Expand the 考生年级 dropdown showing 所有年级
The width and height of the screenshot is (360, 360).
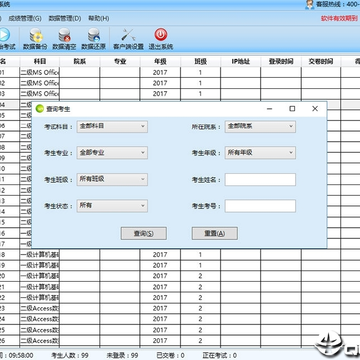(260, 153)
